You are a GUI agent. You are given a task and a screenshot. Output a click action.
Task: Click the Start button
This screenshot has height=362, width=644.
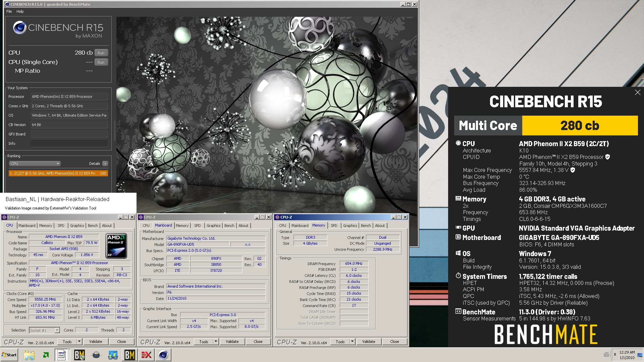coord(9,355)
